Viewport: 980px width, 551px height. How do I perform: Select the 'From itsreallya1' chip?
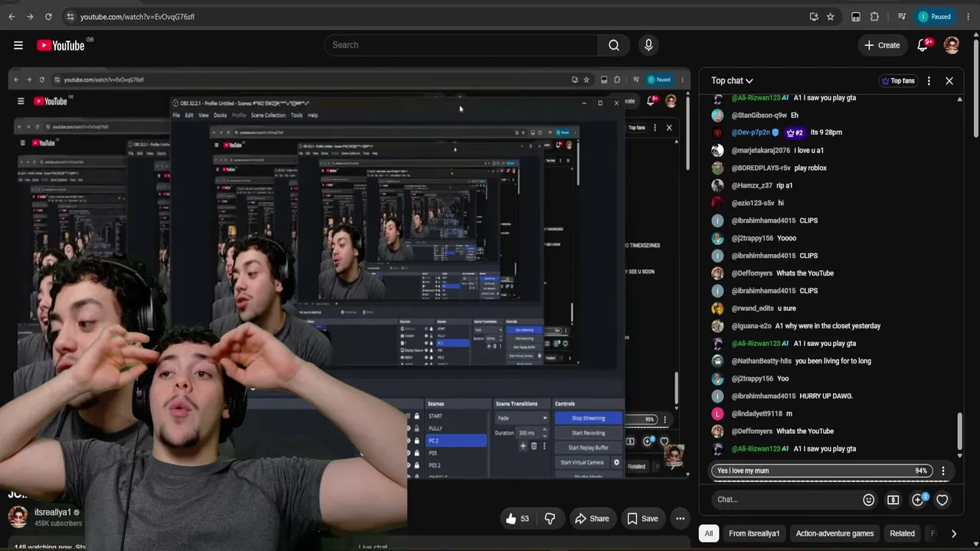pyautogui.click(x=754, y=533)
